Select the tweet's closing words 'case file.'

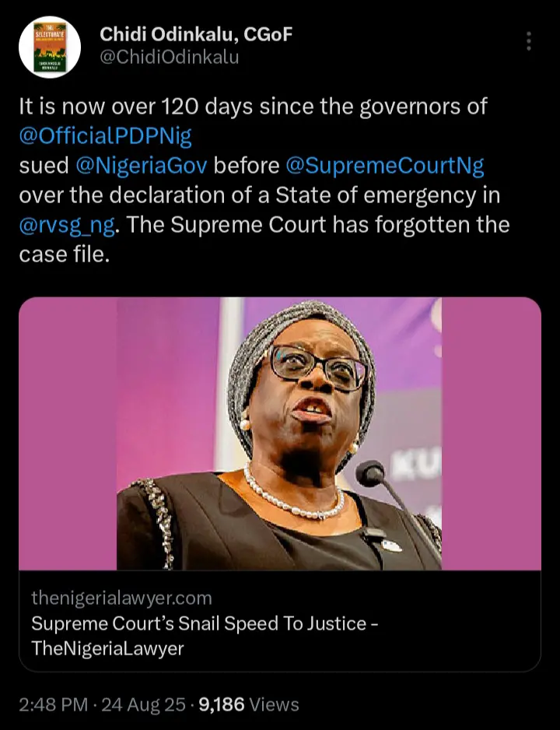(65, 254)
